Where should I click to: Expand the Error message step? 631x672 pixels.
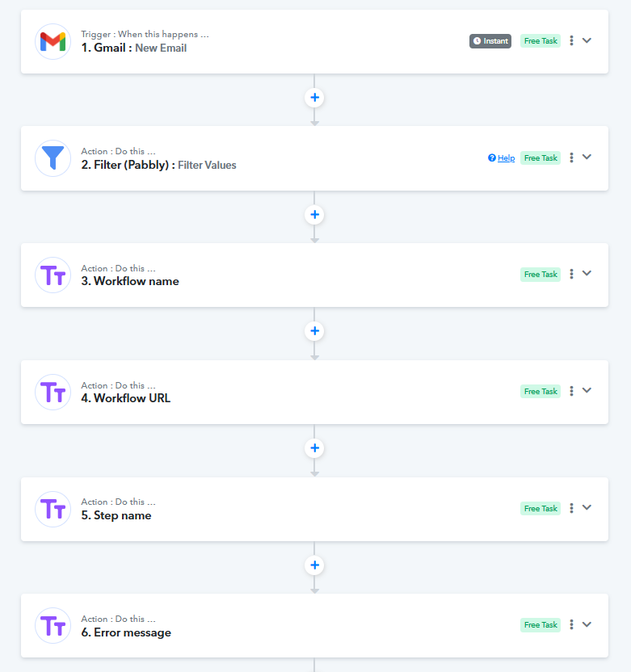pos(587,624)
